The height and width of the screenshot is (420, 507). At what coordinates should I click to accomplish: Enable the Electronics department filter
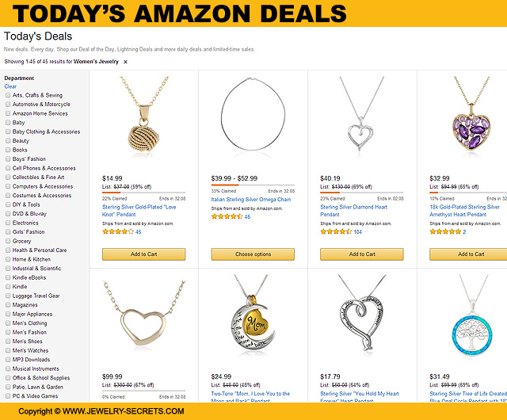pyautogui.click(x=8, y=223)
